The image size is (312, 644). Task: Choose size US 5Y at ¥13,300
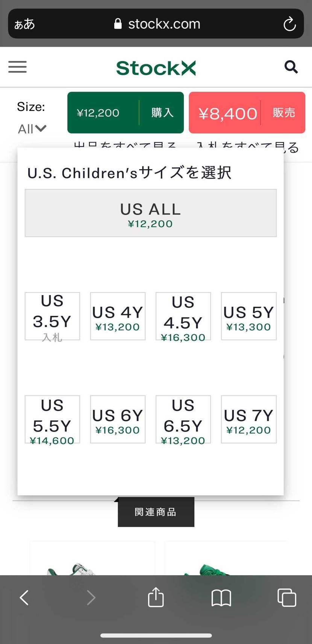pyautogui.click(x=249, y=316)
